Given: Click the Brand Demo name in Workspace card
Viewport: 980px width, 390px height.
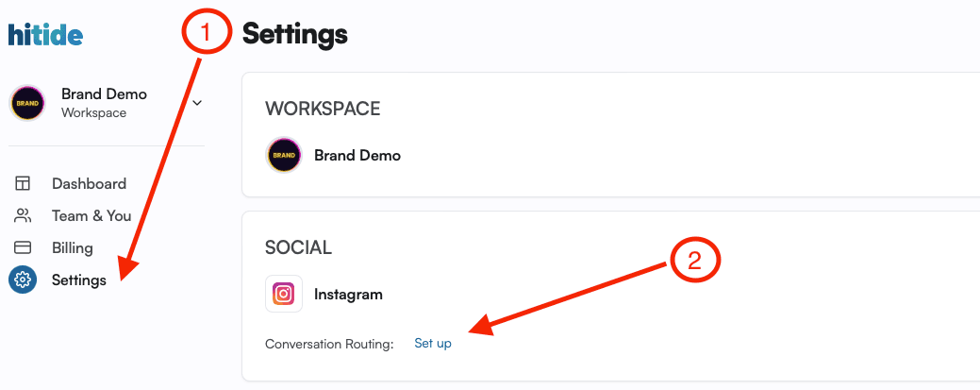Looking at the screenshot, I should (x=357, y=155).
